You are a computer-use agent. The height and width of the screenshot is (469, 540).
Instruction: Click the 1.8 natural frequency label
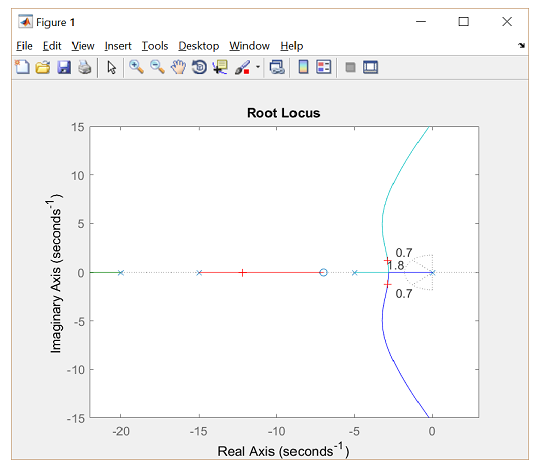pyautogui.click(x=396, y=265)
